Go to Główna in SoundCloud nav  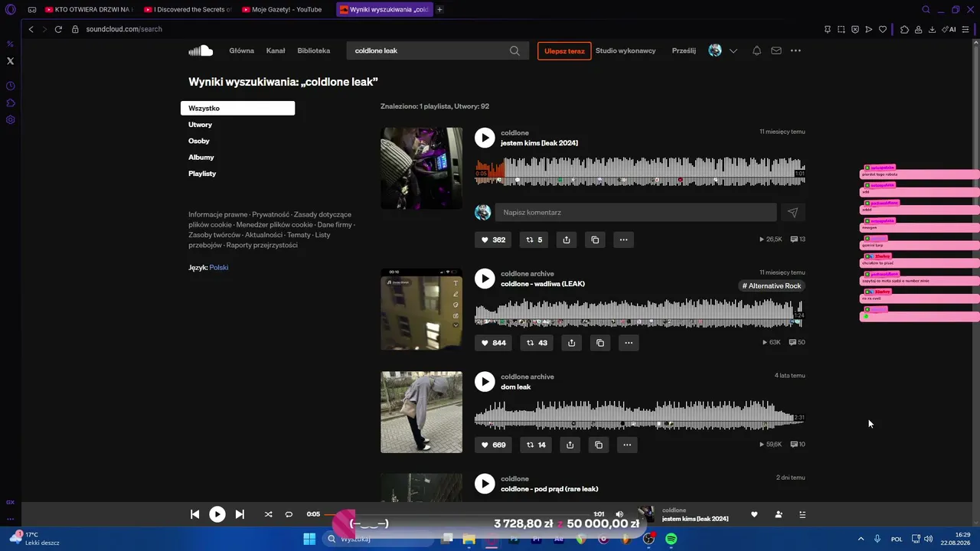[242, 51]
